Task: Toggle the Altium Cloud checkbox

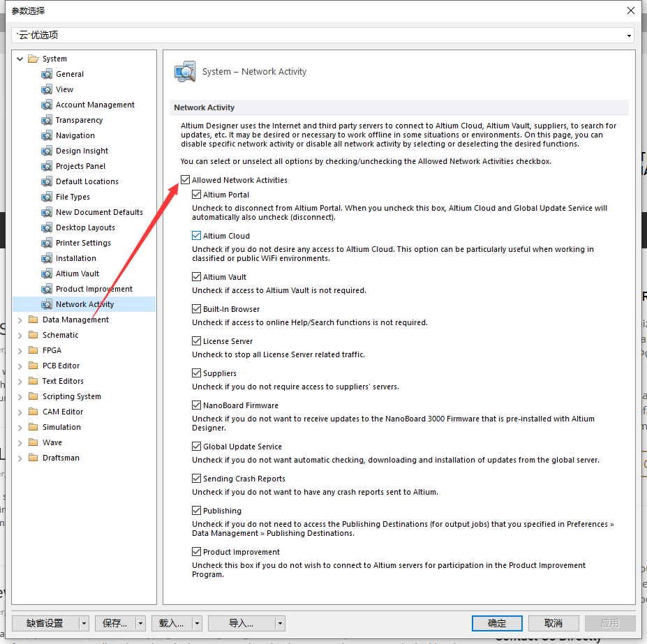Action: 196,236
